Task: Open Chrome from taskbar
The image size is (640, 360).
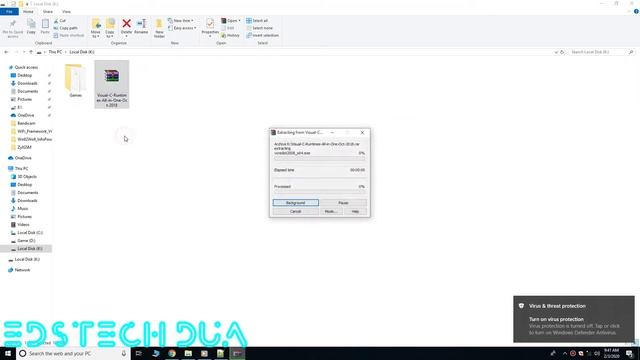Action: tap(172, 353)
